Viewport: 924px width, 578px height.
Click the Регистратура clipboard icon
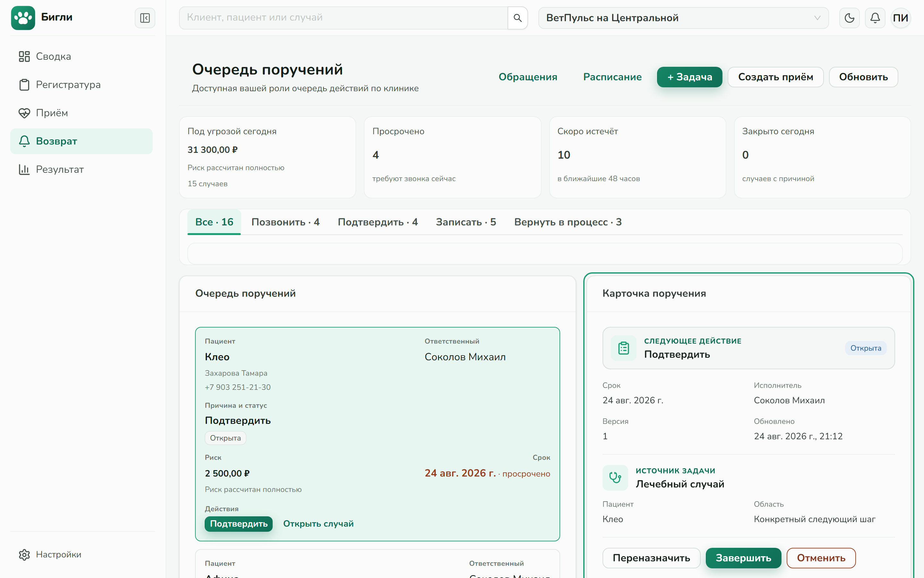pos(24,85)
